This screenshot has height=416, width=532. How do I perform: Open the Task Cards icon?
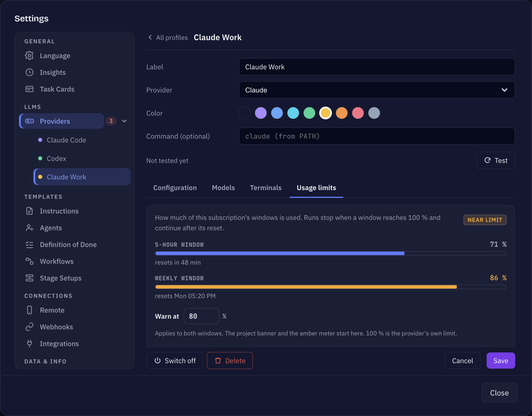(x=29, y=89)
